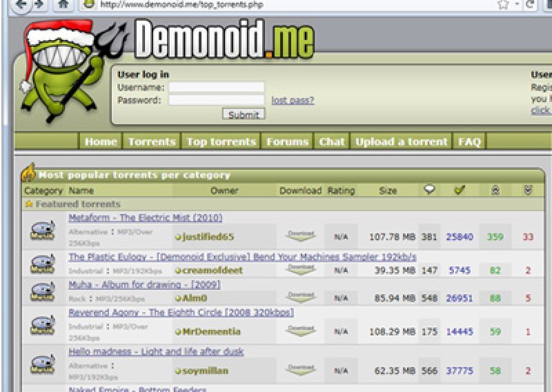Open the FAQ navigation tab
Screen dimensions: 552x392
469,141
